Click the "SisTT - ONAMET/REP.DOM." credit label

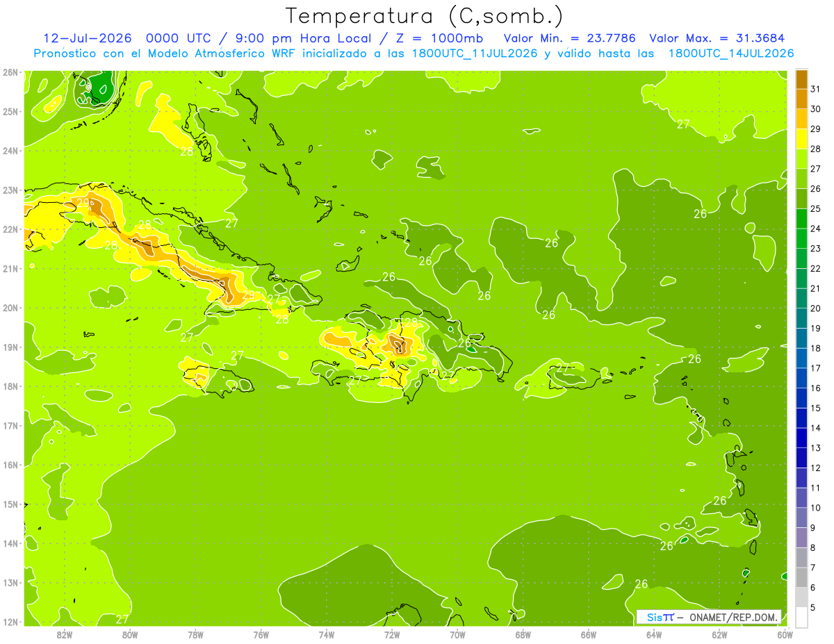click(x=709, y=617)
